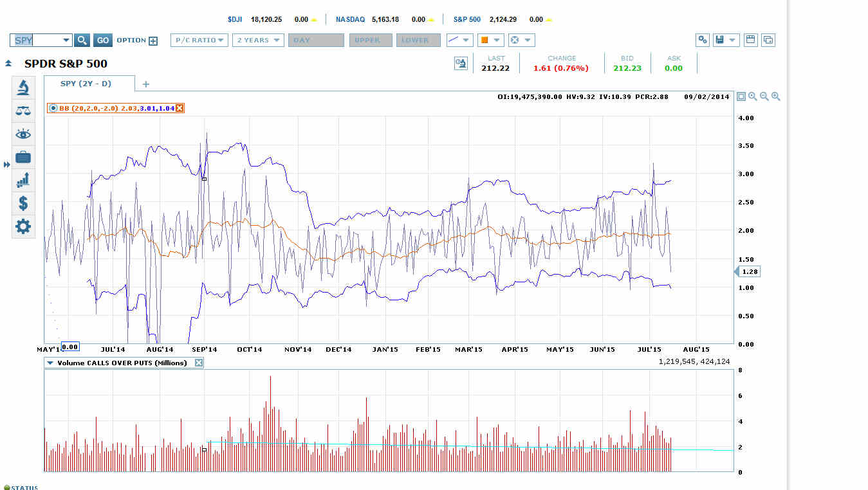Click the 1.28 current value marker on axis
Image resolution: width=868 pixels, height=490 pixels.
tap(747, 271)
